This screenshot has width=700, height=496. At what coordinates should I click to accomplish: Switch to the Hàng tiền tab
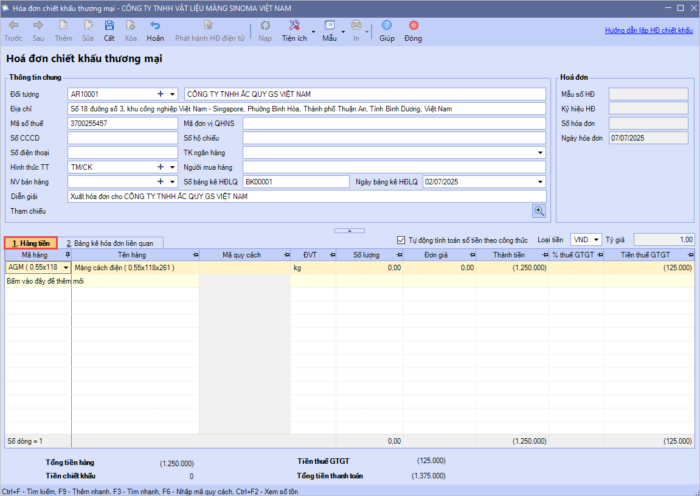29,243
